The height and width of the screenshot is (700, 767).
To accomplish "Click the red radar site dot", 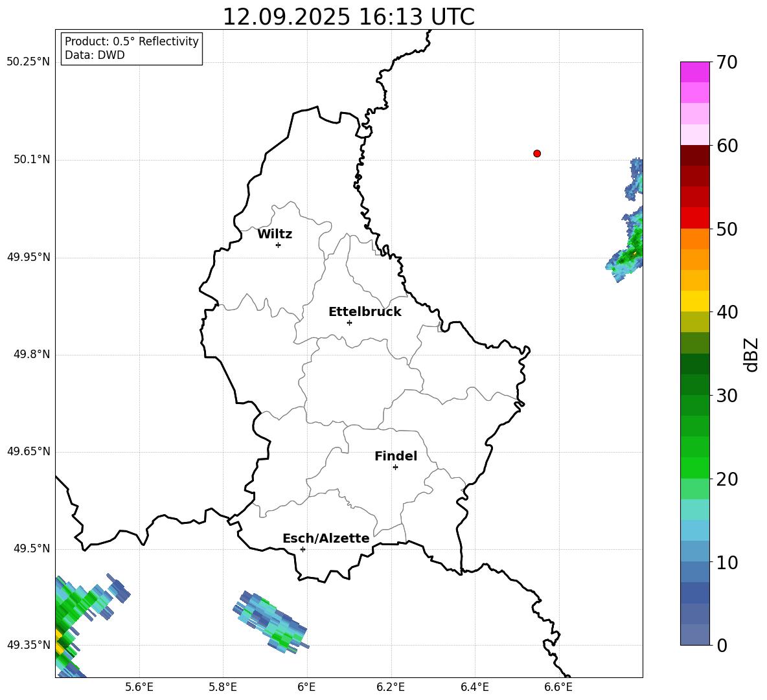I will coord(537,153).
